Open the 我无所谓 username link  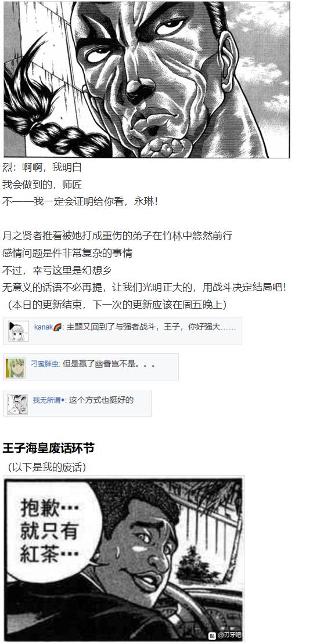[46, 400]
